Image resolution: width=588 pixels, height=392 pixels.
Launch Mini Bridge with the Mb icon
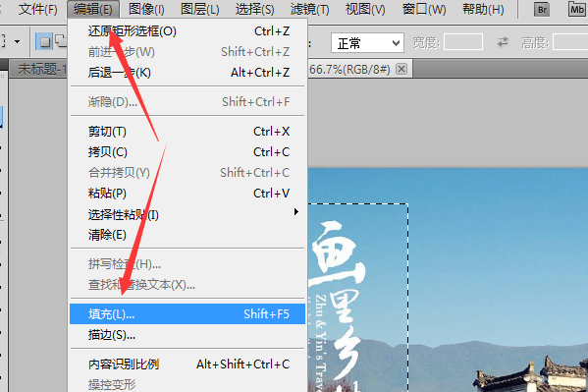[577, 10]
